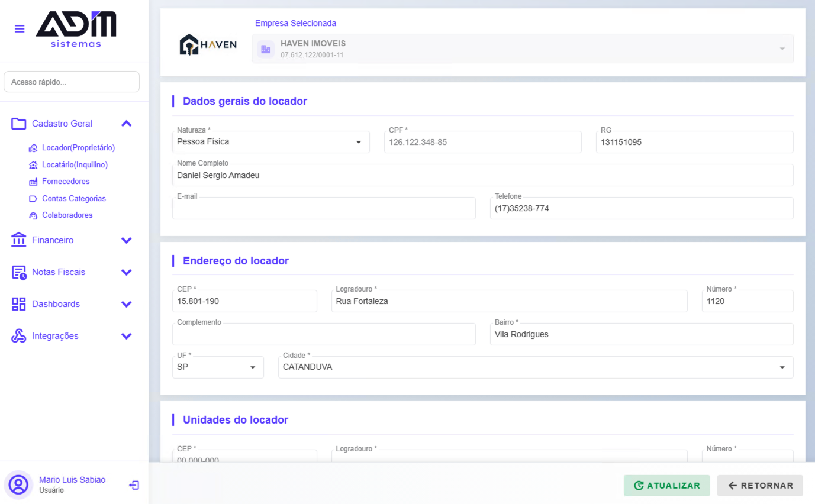Viewport: 815px width, 504px height.
Task: Click the ADM Sistemas logo
Action: point(76,29)
